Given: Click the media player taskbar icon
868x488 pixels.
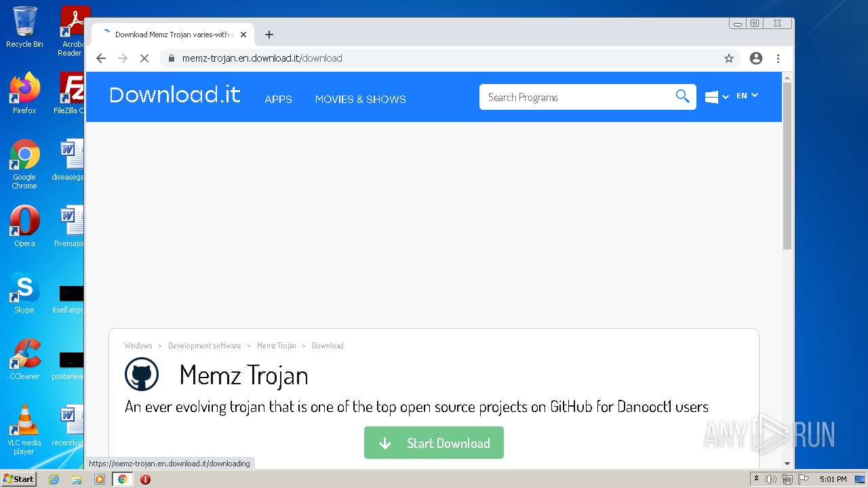Looking at the screenshot, I should tap(100, 479).
